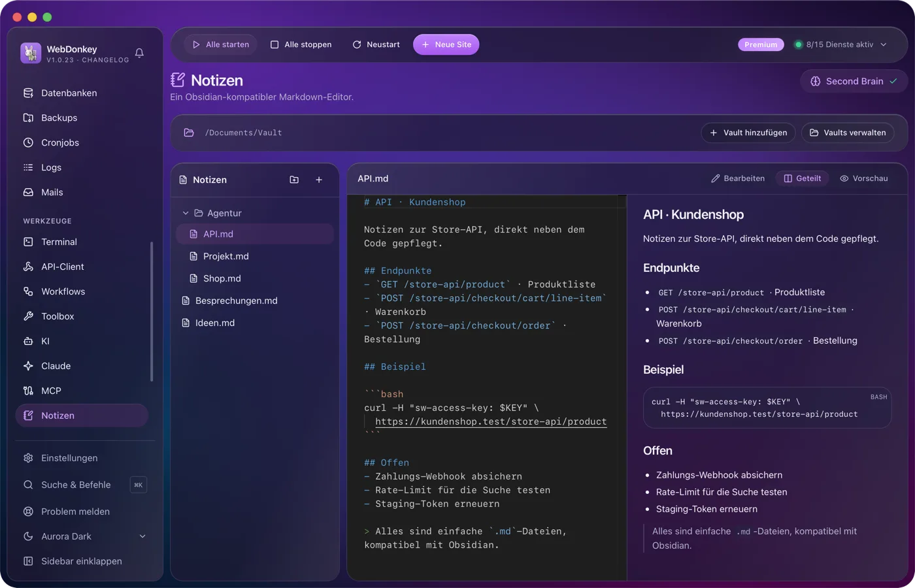The image size is (915, 588).
Task: Go to Backups in the sidebar
Action: pos(82,118)
